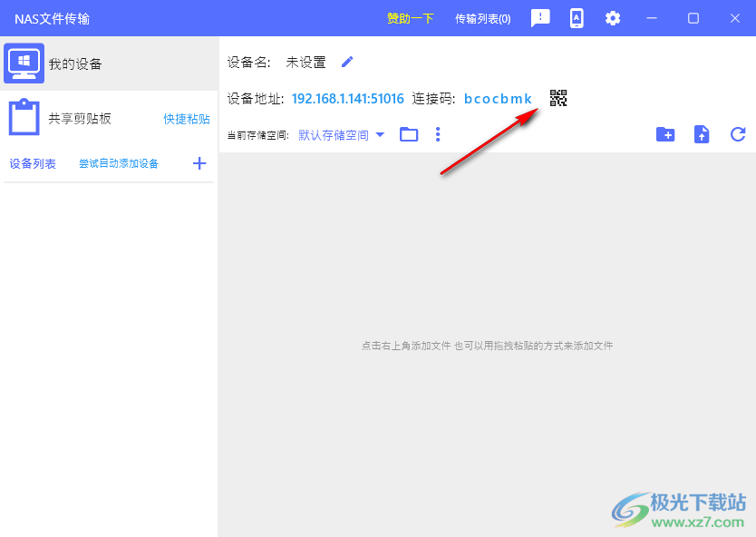
Task: Select 我的设备 in the sidebar
Action: (75, 63)
